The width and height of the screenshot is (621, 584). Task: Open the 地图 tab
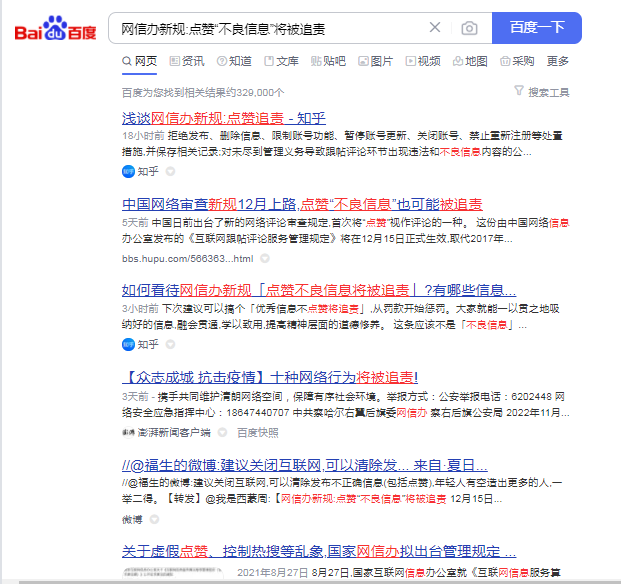click(x=470, y=61)
